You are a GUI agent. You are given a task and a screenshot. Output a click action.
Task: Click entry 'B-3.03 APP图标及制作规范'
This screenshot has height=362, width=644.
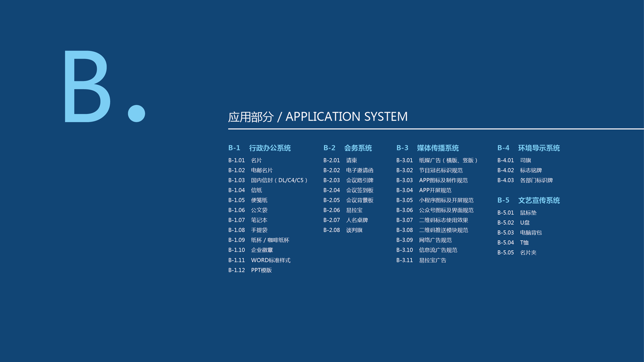point(432,180)
